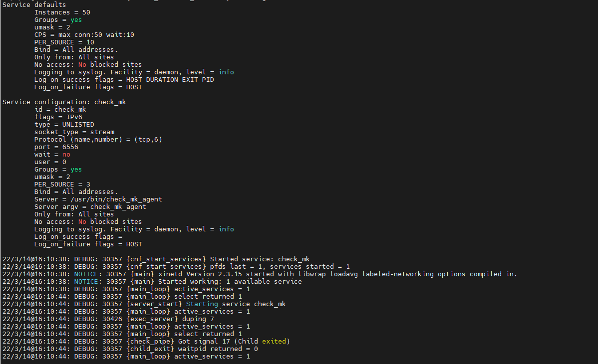Click the "socket_type = stream" line

coord(74,132)
